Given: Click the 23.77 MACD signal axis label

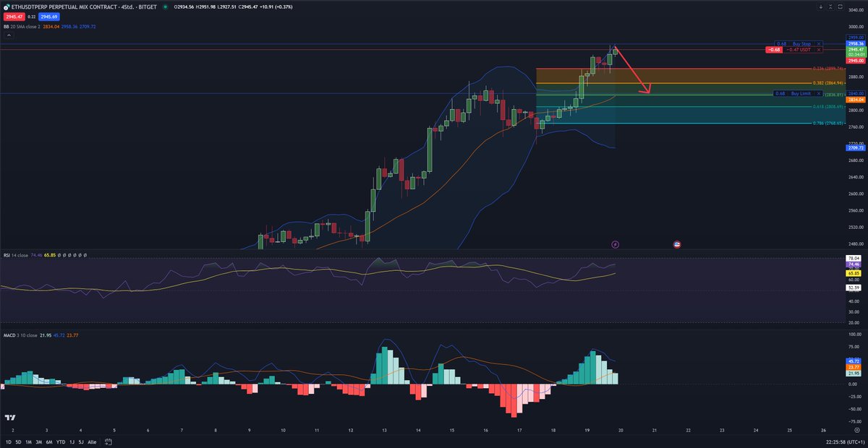Looking at the screenshot, I should 855,367.
